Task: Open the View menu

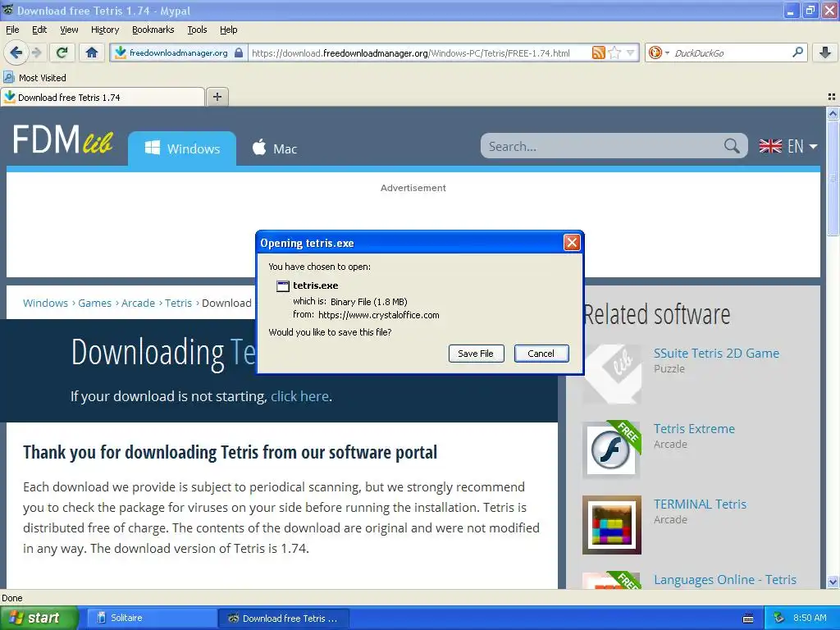Action: click(69, 30)
